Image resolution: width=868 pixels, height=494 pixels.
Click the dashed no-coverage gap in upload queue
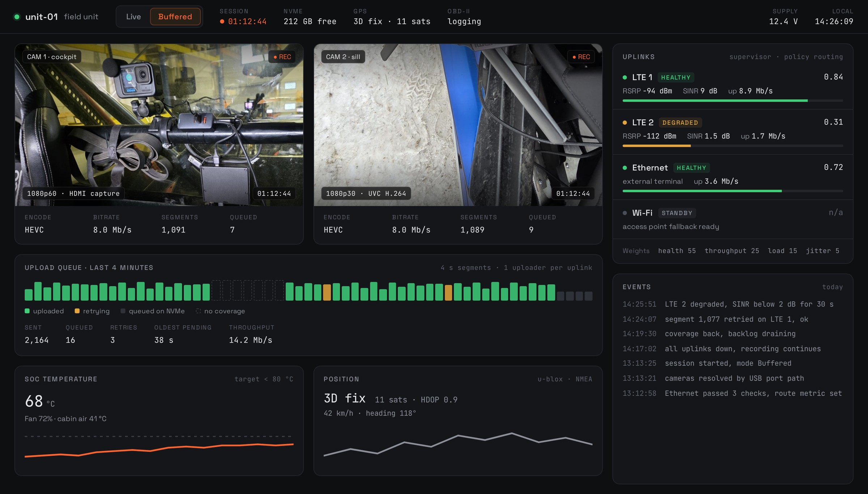248,290
